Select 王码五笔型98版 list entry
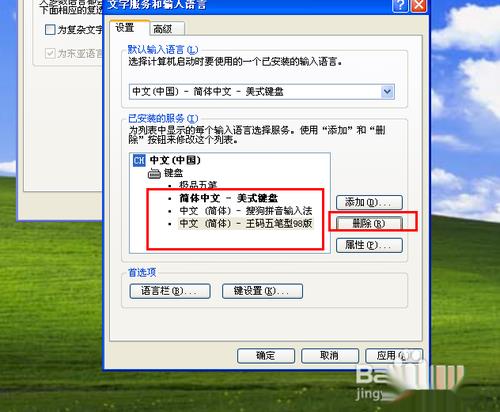Image resolution: width=500 pixels, height=412 pixels. [x=246, y=223]
